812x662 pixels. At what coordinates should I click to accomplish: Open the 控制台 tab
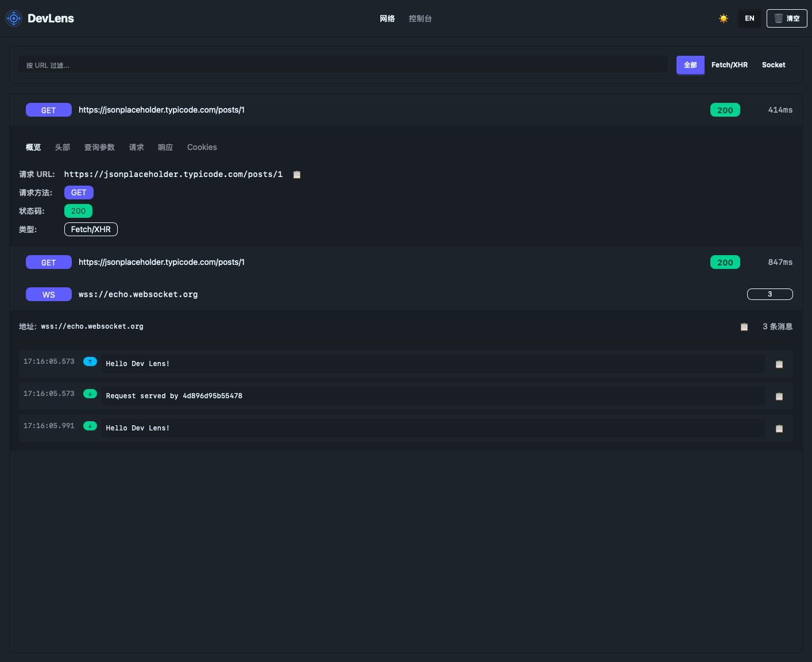[420, 18]
